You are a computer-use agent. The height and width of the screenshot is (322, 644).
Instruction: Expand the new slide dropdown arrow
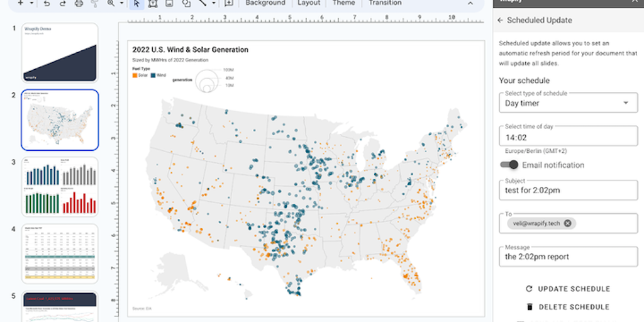31,3
